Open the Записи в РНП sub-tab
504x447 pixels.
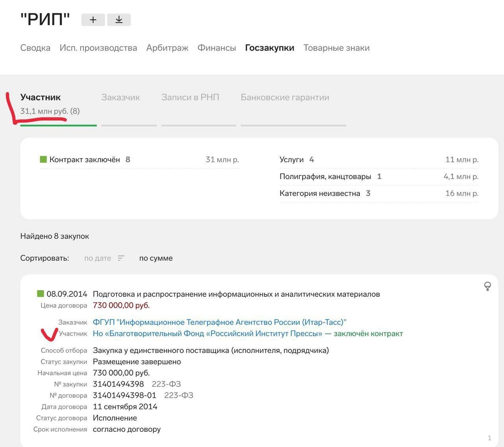click(x=190, y=97)
